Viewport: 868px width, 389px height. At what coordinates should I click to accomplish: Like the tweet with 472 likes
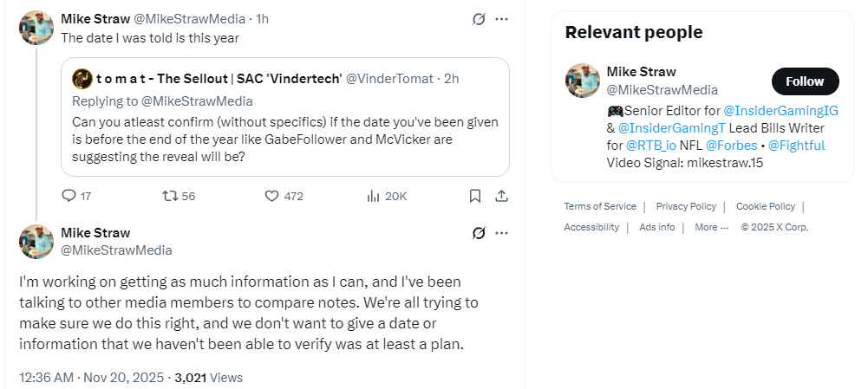pyautogui.click(x=271, y=196)
